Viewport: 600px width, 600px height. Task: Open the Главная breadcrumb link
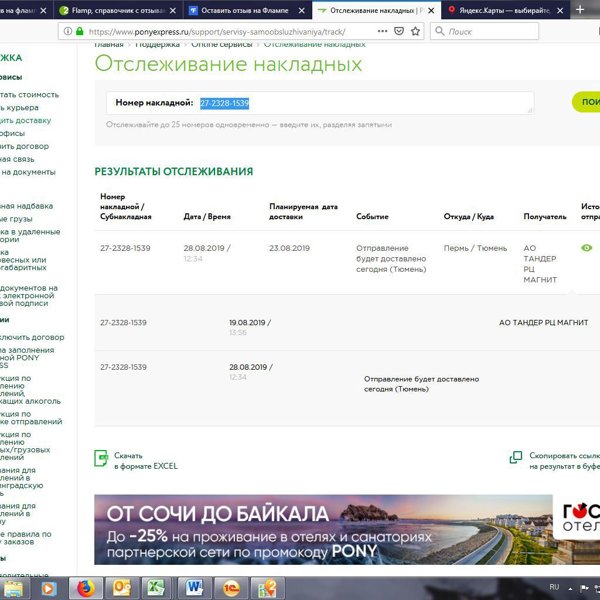click(x=109, y=45)
